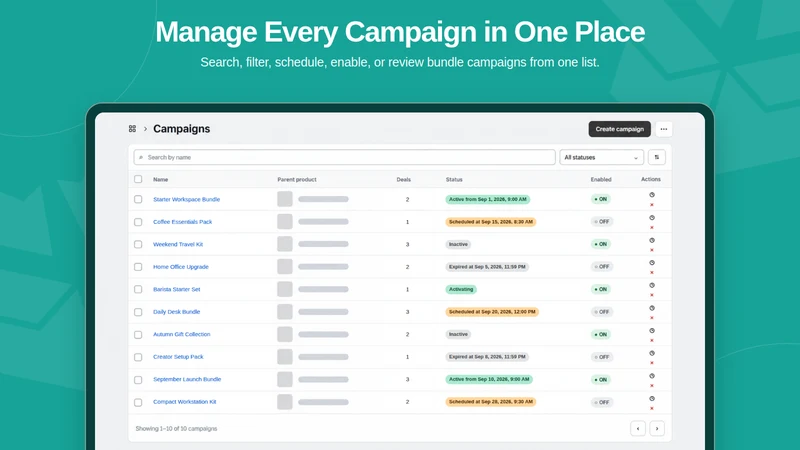Check the select-all checkbox in table header

(x=138, y=179)
